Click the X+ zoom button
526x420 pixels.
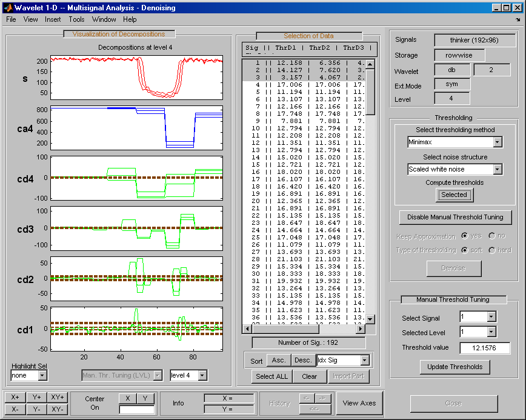point(16,398)
